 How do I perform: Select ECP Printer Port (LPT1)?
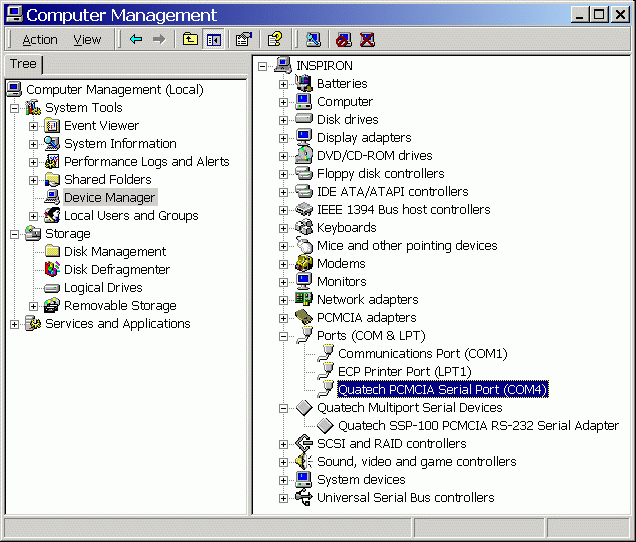[x=405, y=372]
